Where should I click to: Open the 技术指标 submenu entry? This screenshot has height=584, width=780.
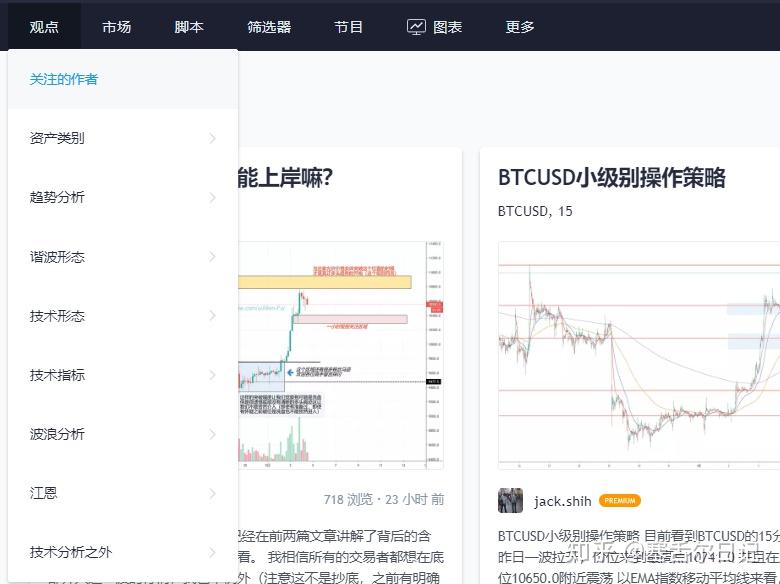click(123, 375)
